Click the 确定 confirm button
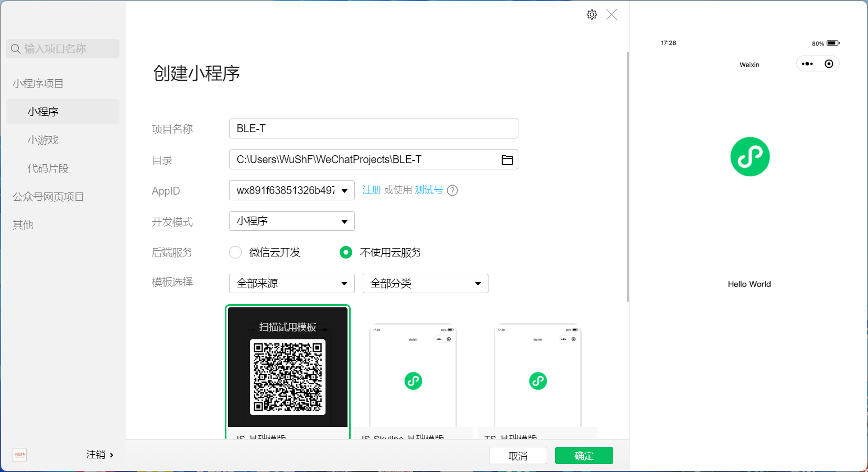The height and width of the screenshot is (472, 868). (x=584, y=456)
